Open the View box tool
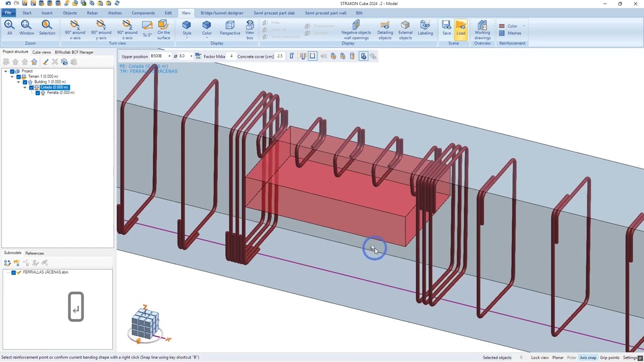644x362 pixels. tap(250, 30)
